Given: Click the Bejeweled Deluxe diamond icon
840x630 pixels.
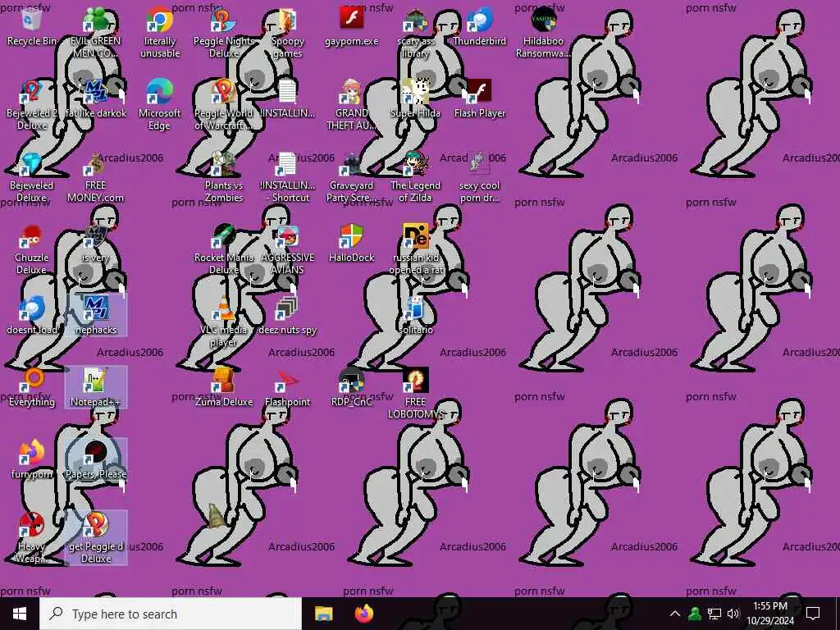Looking at the screenshot, I should (32, 164).
